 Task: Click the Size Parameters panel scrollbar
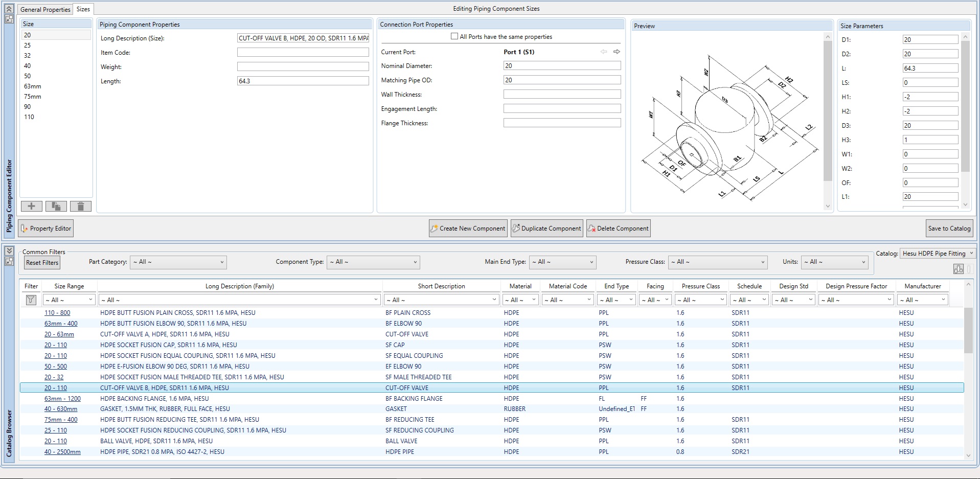[965, 107]
